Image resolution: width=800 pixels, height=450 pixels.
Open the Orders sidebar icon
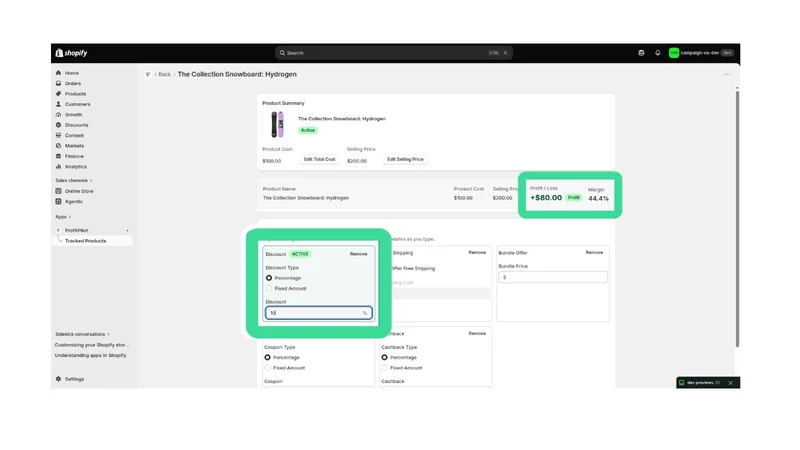(x=58, y=83)
